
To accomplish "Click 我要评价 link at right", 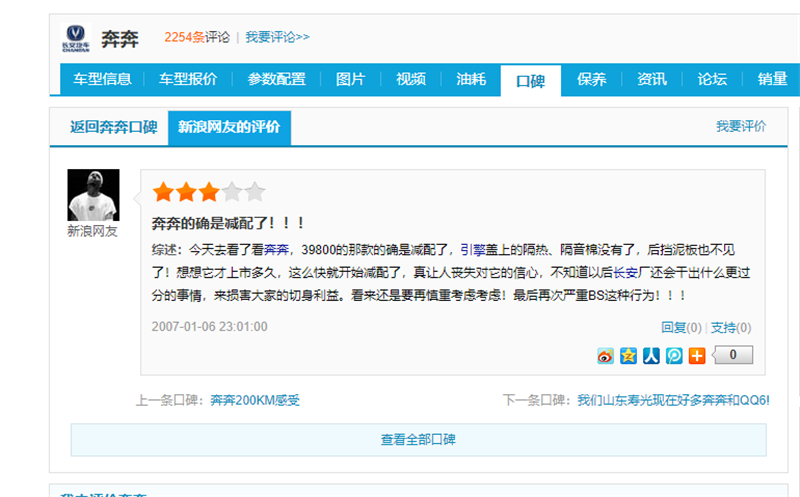I will click(x=741, y=126).
